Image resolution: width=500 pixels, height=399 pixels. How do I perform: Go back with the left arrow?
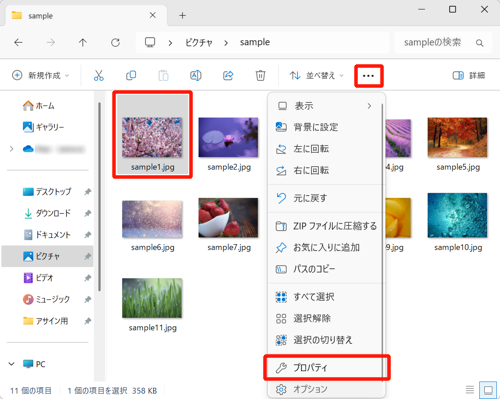[x=18, y=43]
